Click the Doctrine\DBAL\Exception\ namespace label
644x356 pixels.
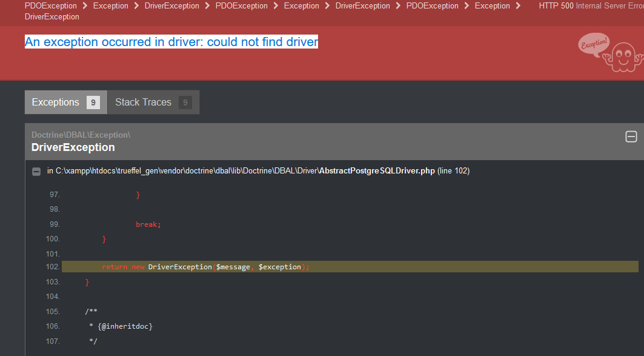pyautogui.click(x=81, y=135)
